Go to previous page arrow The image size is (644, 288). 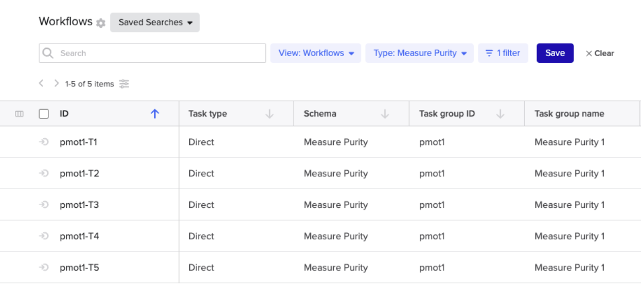[x=42, y=83]
